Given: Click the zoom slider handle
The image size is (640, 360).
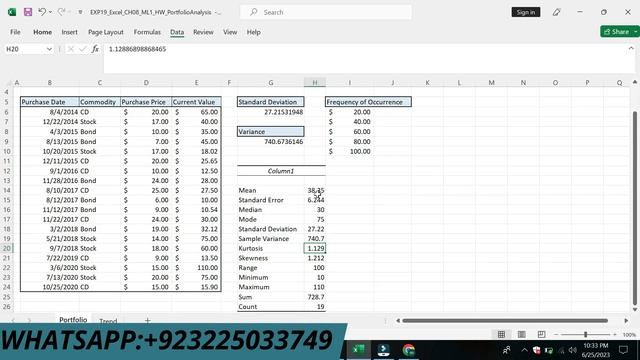Looking at the screenshot, I should tap(585, 335).
